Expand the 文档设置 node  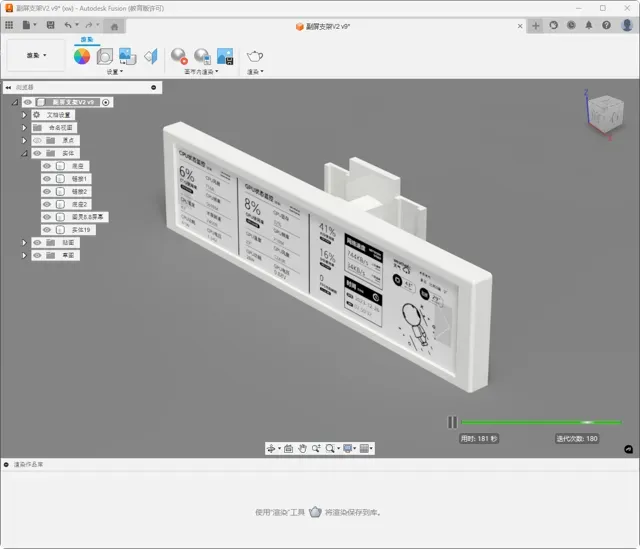(24, 115)
